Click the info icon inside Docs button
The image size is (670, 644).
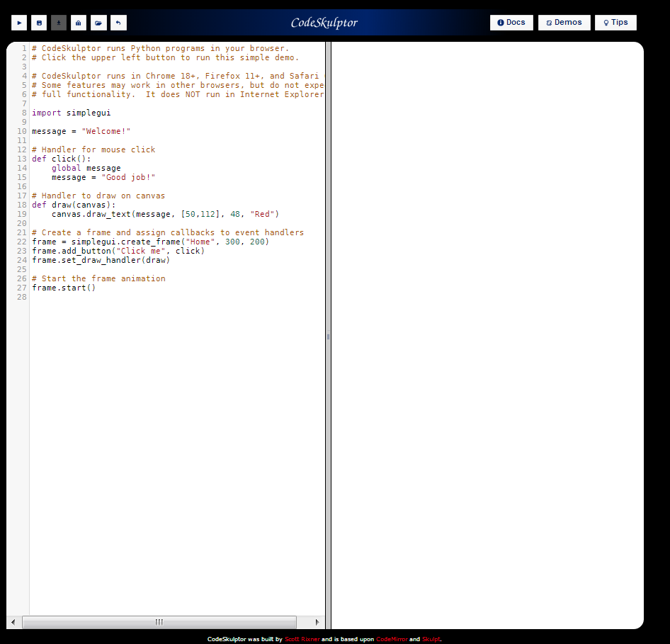click(501, 22)
